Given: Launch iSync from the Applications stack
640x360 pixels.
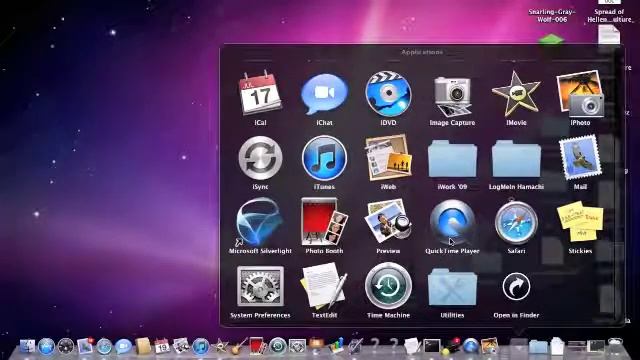Looking at the screenshot, I should [x=260, y=158].
